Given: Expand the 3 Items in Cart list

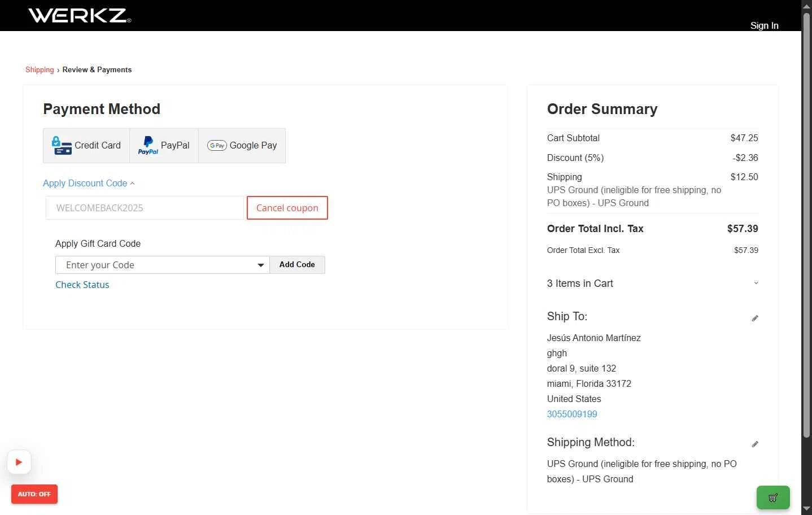Looking at the screenshot, I should pyautogui.click(x=652, y=283).
